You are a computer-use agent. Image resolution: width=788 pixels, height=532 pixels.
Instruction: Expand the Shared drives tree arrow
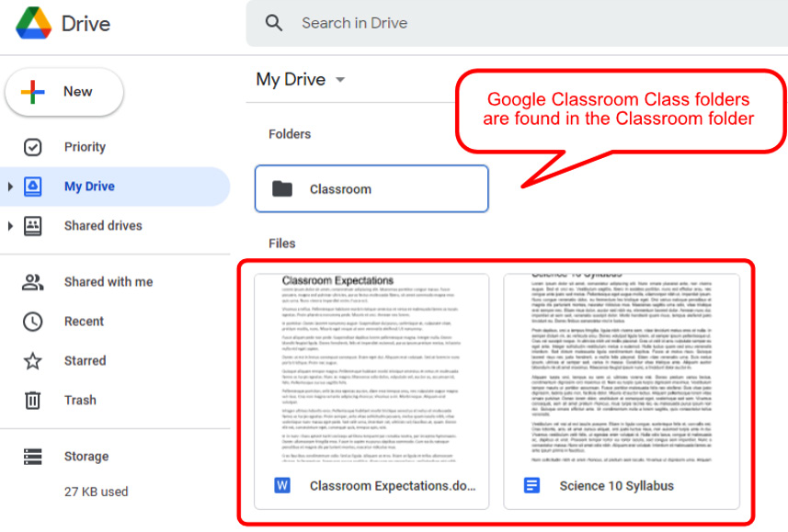pyautogui.click(x=10, y=226)
